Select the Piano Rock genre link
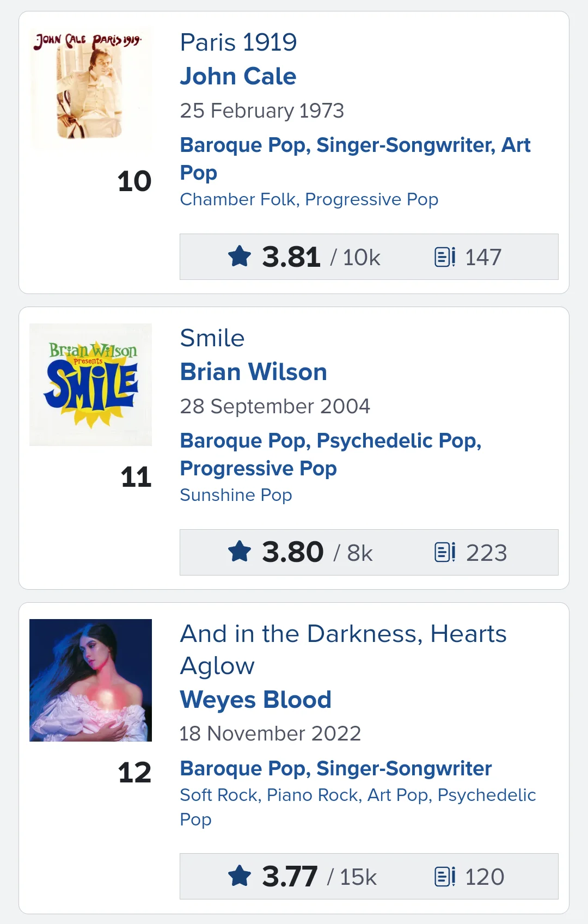 pyautogui.click(x=313, y=795)
